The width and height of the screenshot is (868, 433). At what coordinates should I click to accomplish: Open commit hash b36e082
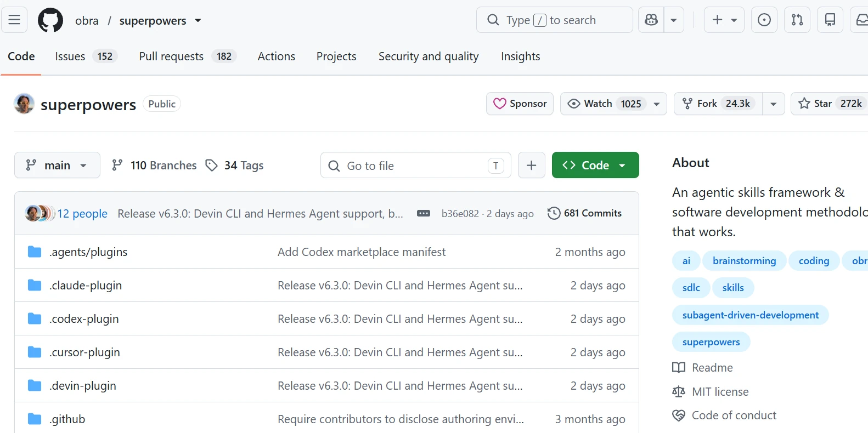(x=460, y=214)
